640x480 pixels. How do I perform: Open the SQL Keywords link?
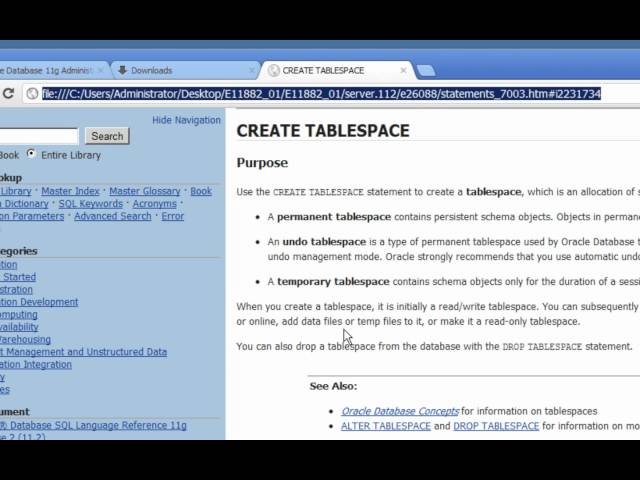(x=91, y=204)
